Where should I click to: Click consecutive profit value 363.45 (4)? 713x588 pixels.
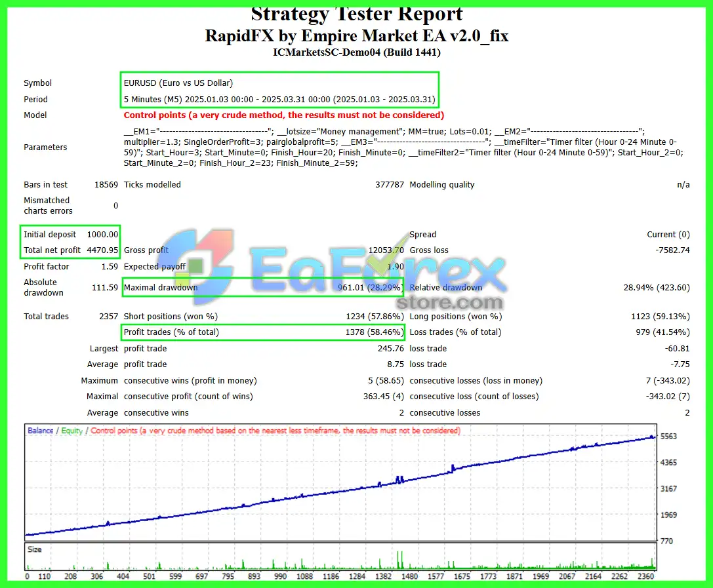(383, 397)
